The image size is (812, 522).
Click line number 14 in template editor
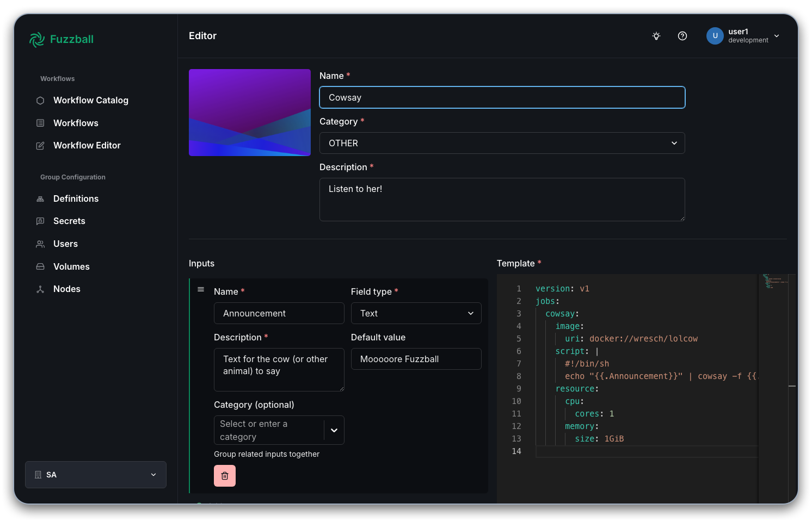point(516,451)
